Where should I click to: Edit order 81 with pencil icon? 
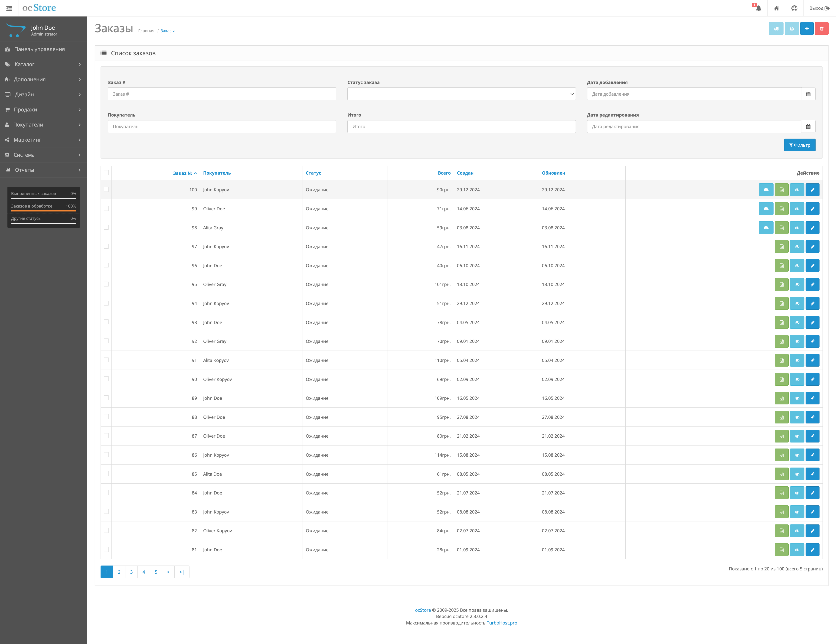pos(812,550)
